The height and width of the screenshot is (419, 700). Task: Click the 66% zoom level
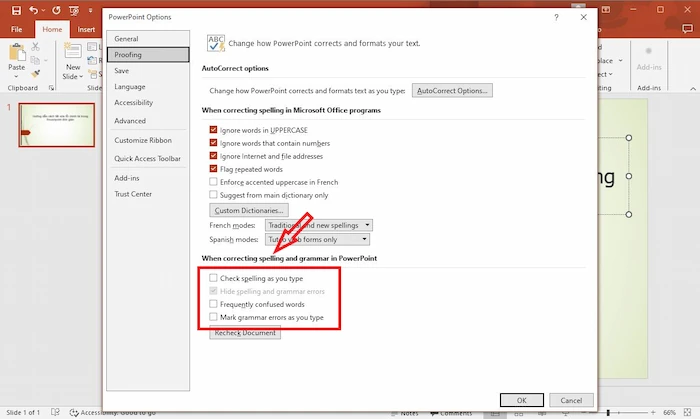coord(669,413)
